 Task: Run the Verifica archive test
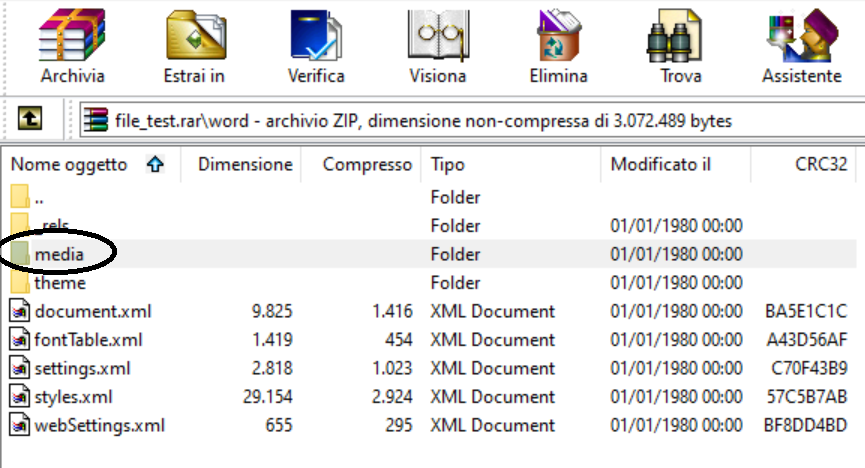(316, 46)
